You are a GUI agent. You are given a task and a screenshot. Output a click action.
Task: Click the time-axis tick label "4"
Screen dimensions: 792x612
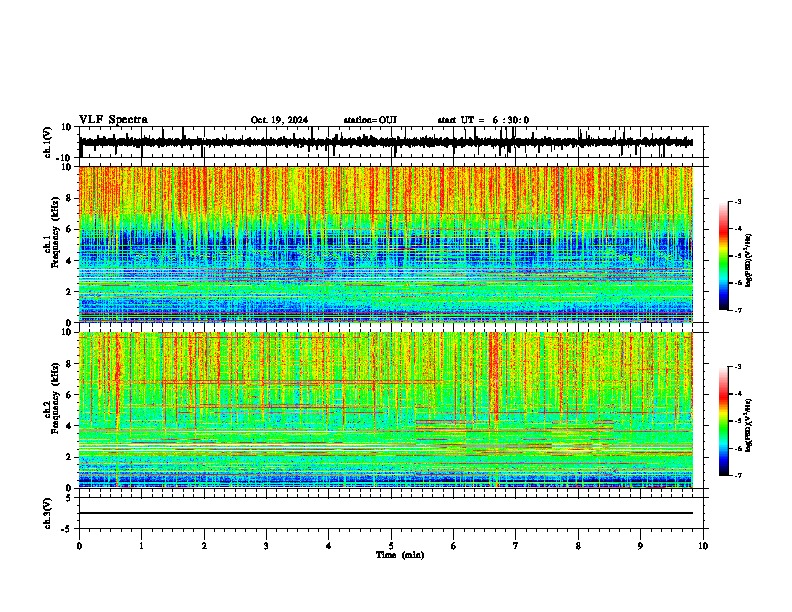pyautogui.click(x=329, y=546)
